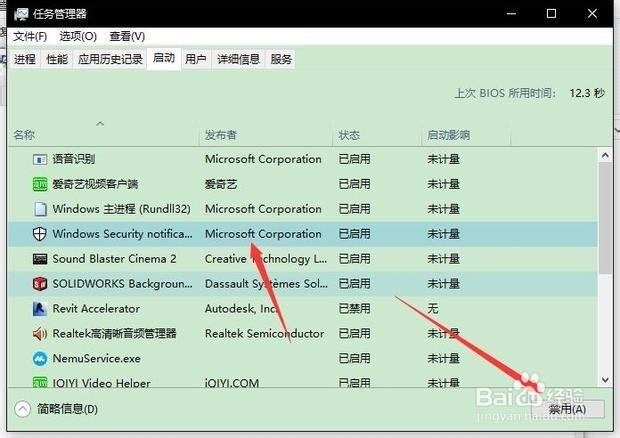
Task: Switch to the 性能 tab
Action: [x=57, y=59]
